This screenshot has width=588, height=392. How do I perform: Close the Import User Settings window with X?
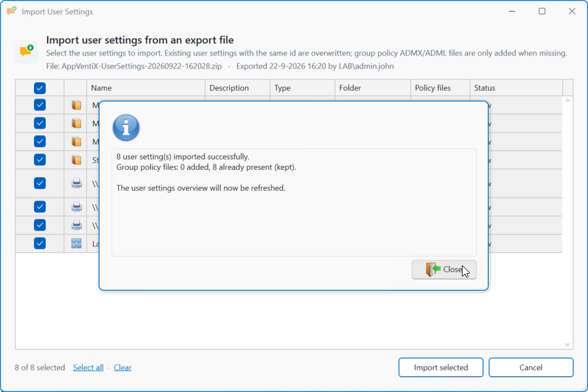(572, 11)
